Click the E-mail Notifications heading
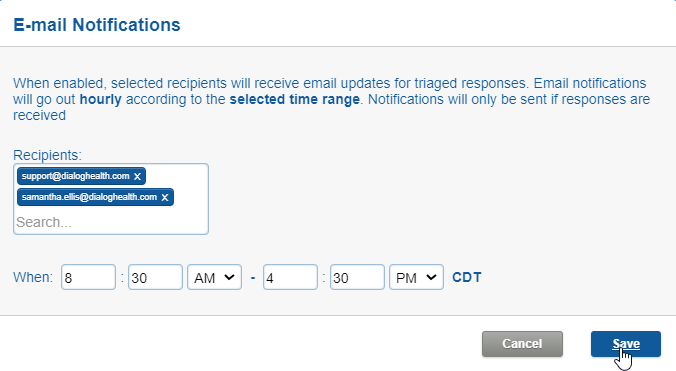The height and width of the screenshot is (371, 676). [97, 25]
